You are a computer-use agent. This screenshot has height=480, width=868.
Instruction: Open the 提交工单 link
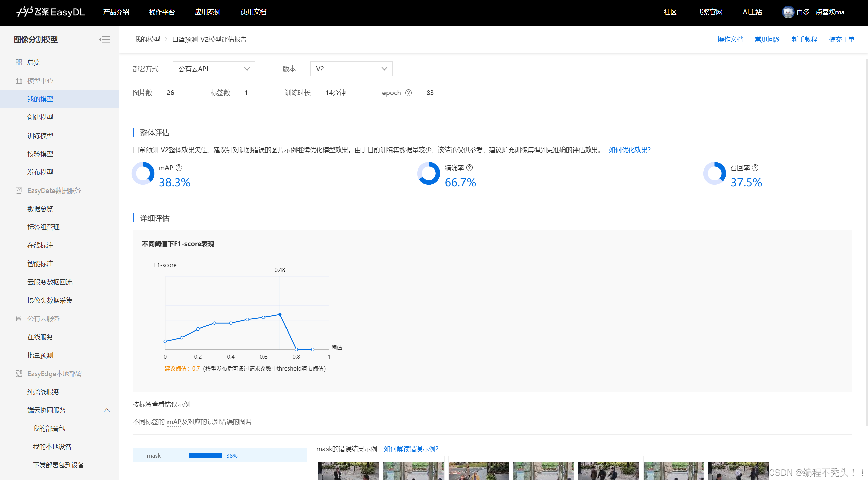tap(842, 39)
